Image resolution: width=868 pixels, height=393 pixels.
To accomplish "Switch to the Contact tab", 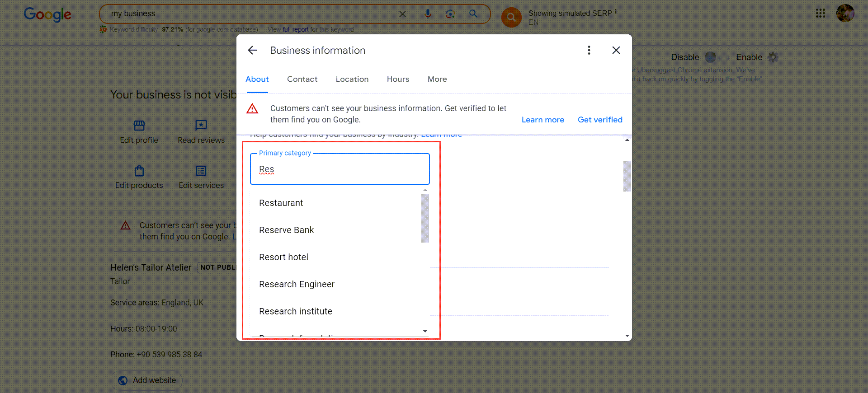I will 302,79.
